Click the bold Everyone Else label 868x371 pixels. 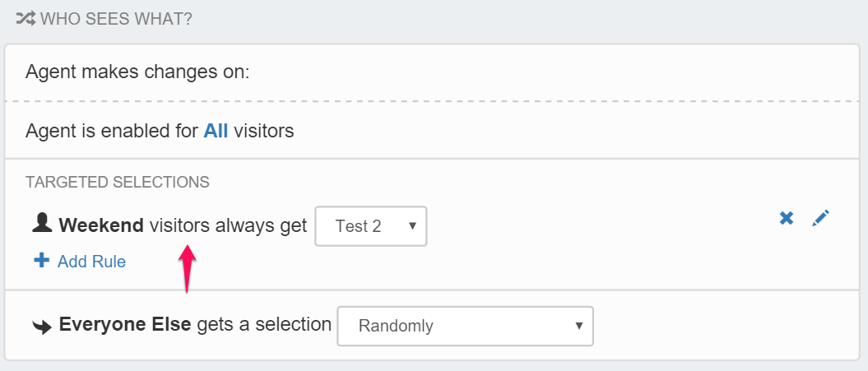(125, 325)
